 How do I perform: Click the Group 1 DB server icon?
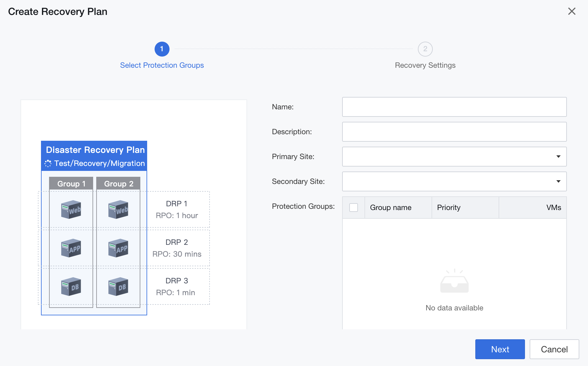pyautogui.click(x=71, y=287)
